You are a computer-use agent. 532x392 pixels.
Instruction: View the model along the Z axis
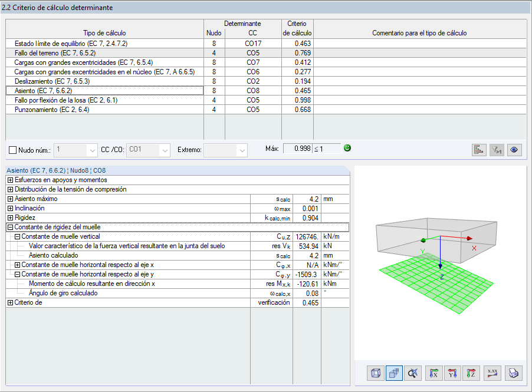471,373
